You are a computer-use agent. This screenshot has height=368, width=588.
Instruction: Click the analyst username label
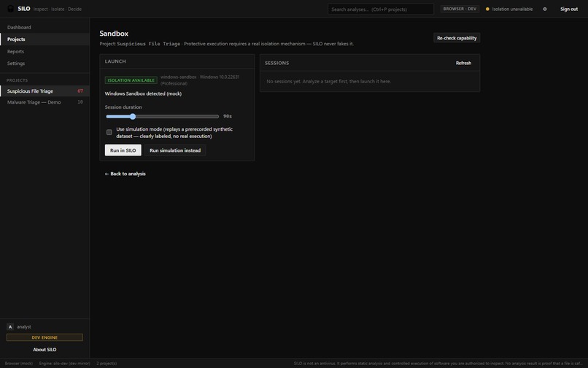pos(24,326)
